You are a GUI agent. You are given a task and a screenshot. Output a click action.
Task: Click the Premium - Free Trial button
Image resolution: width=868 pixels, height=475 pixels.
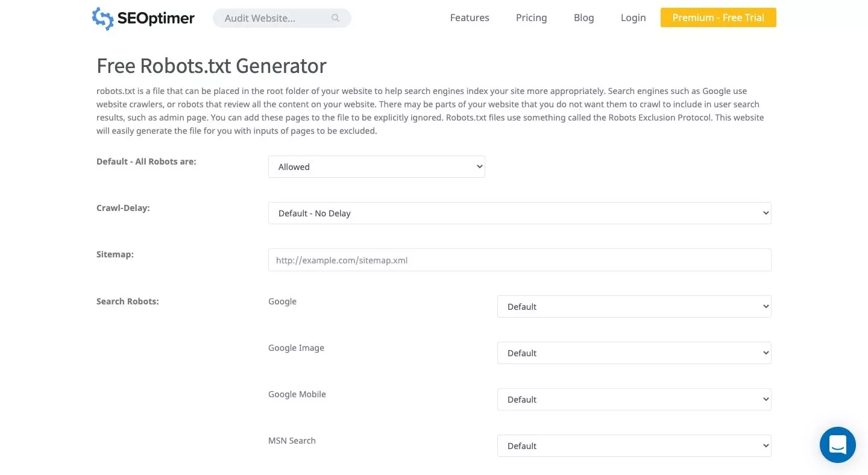[x=719, y=17]
